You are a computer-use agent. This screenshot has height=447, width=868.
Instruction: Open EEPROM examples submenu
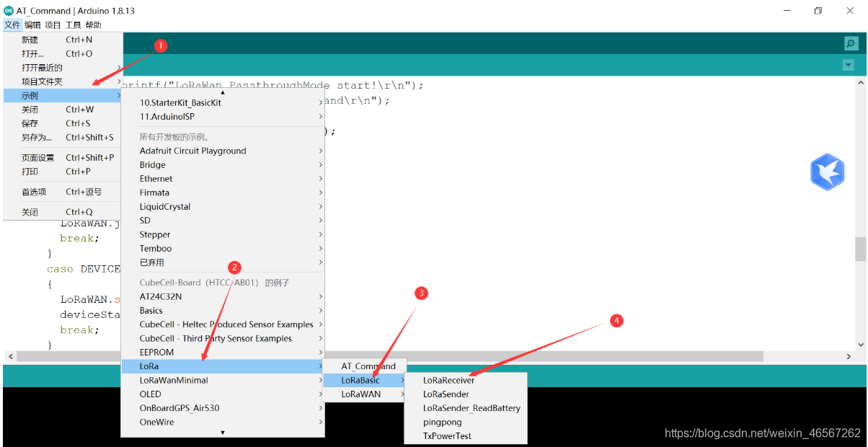[223, 353]
